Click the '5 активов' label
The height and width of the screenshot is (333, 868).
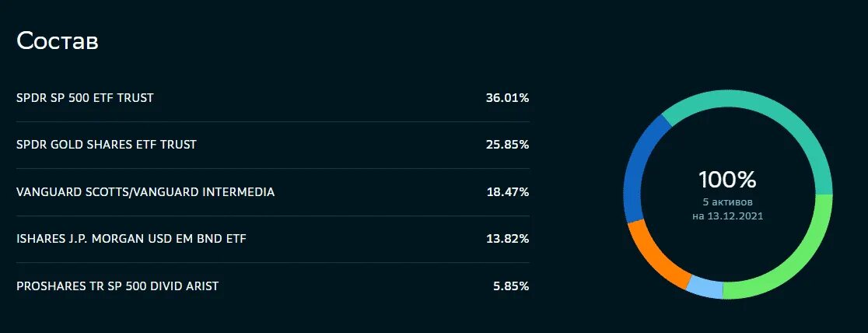pyautogui.click(x=727, y=202)
